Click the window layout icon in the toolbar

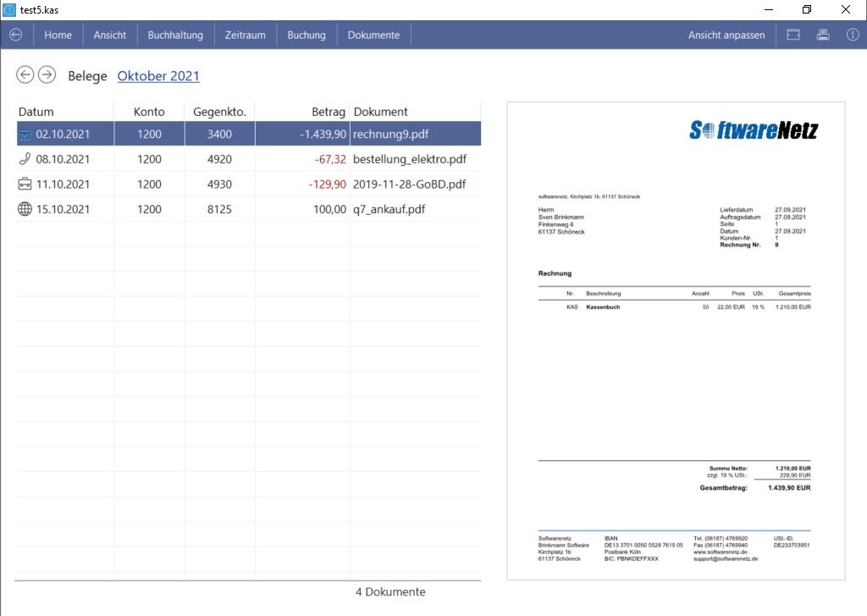pyautogui.click(x=793, y=35)
